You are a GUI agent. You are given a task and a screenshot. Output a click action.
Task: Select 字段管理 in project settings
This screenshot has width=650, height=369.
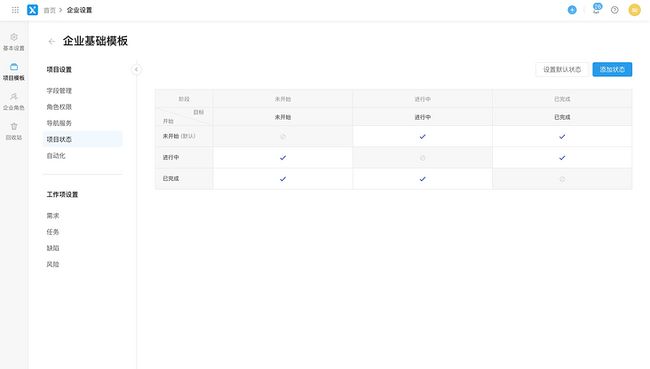pyautogui.click(x=82, y=91)
